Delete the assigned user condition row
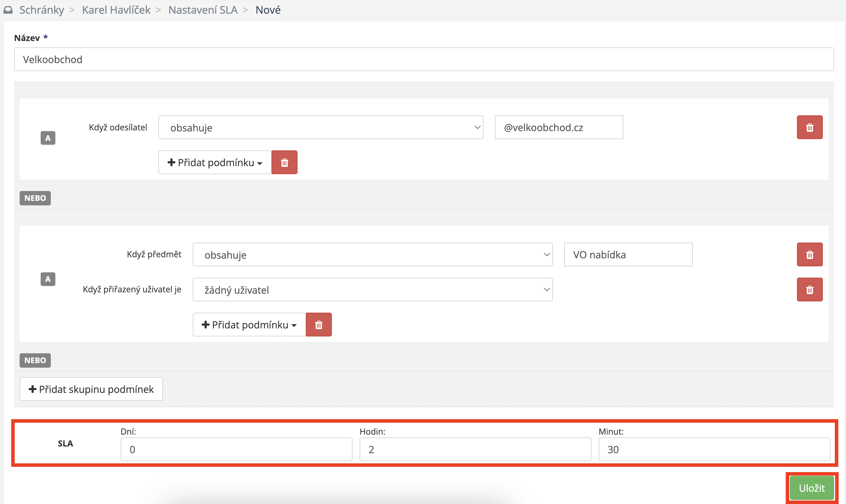This screenshot has width=846, height=504. pyautogui.click(x=810, y=290)
